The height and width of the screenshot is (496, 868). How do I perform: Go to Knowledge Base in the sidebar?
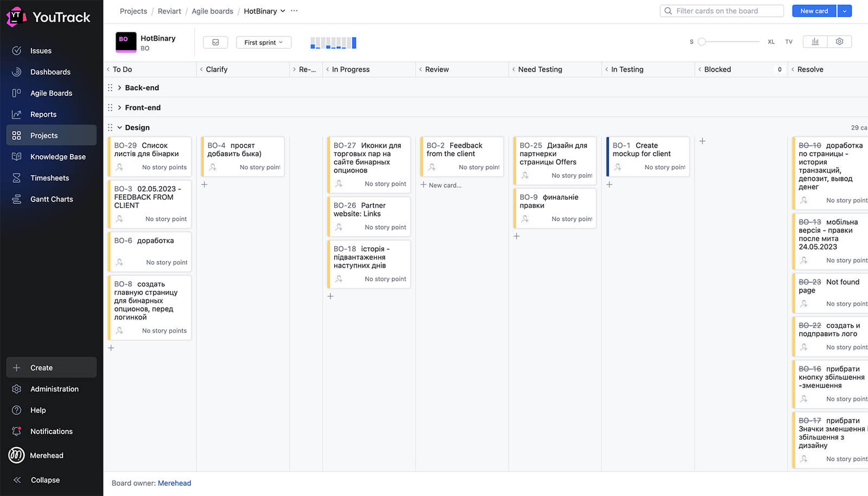pyautogui.click(x=58, y=157)
